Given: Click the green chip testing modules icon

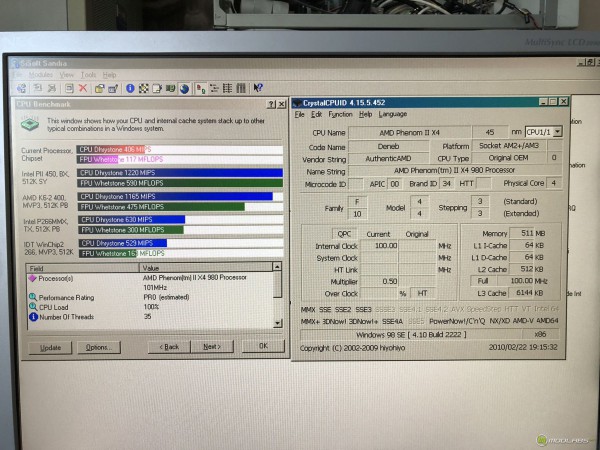Looking at the screenshot, I should click(170, 88).
